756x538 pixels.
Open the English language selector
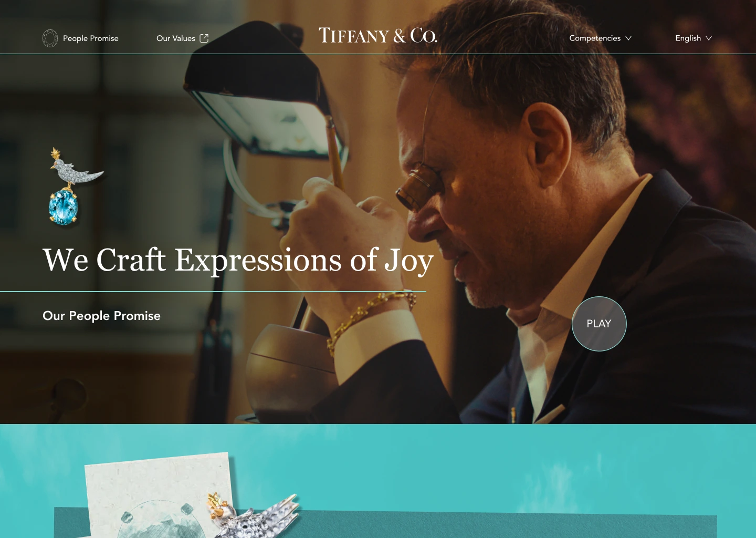[693, 38]
